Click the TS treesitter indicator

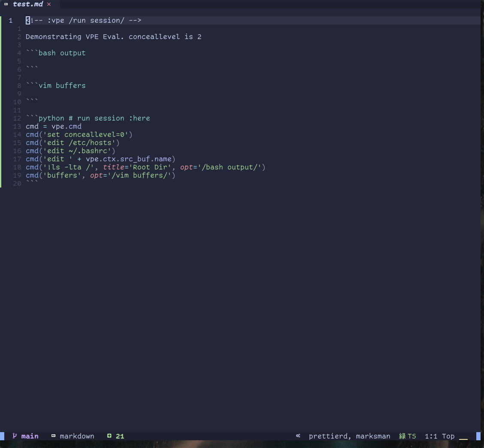pos(408,436)
